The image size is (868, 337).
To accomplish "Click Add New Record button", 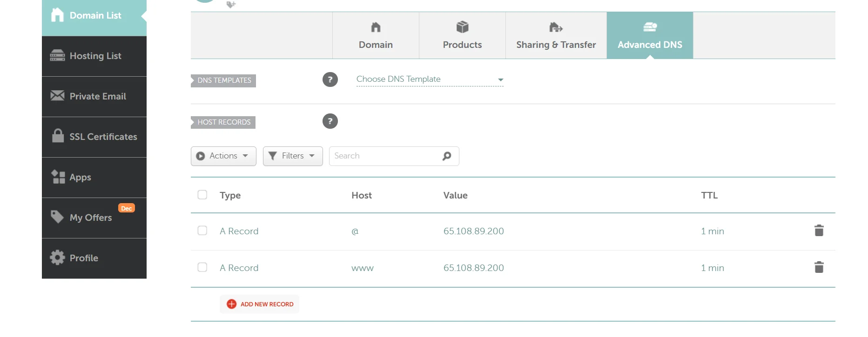I will tap(260, 304).
